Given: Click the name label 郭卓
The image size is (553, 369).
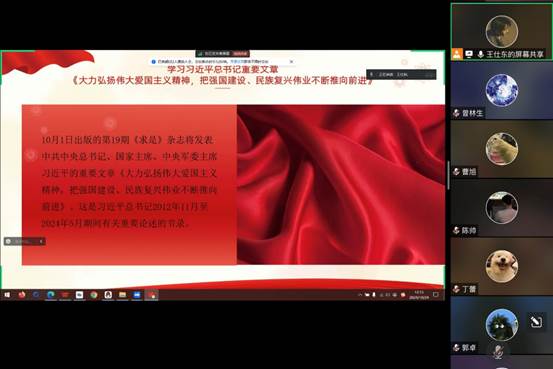Looking at the screenshot, I should (469, 348).
